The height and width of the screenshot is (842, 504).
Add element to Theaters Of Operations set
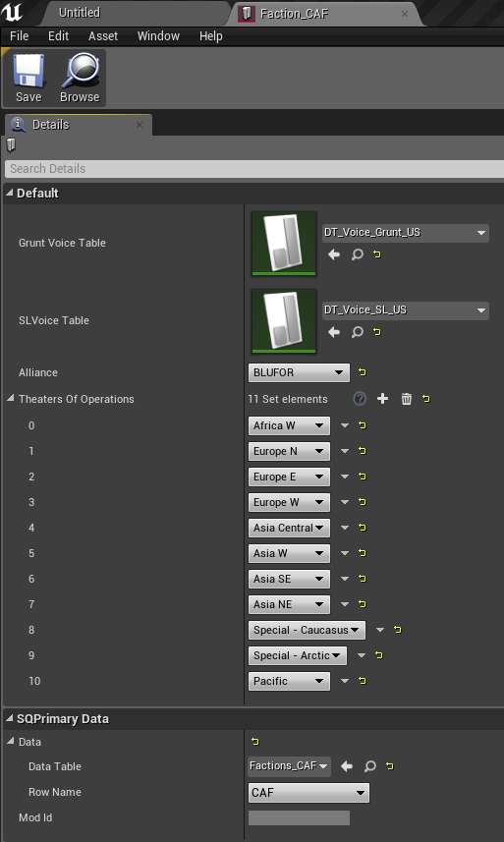[x=383, y=399]
